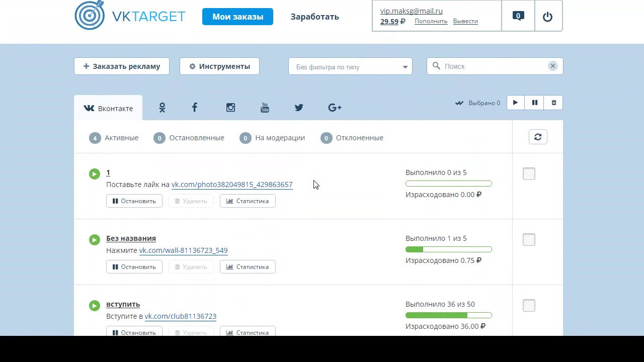The image size is (644, 362).
Task: Open order title Без названия
Action: pos(131,238)
